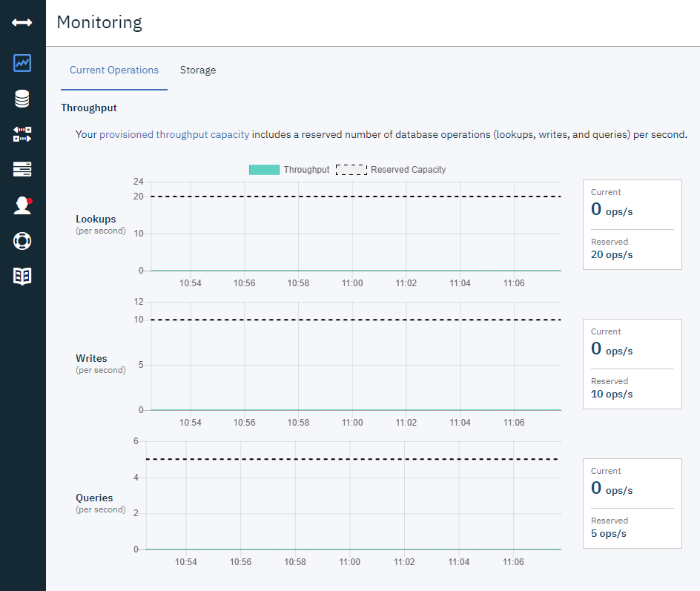The image size is (700, 591).
Task: Select the Active Tasks icon
Action: pyautogui.click(x=22, y=169)
